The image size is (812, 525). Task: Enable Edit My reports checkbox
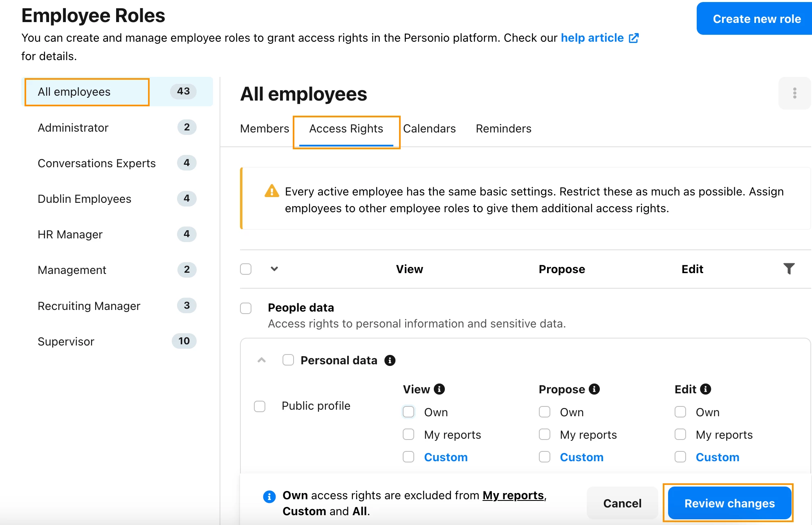[680, 434]
